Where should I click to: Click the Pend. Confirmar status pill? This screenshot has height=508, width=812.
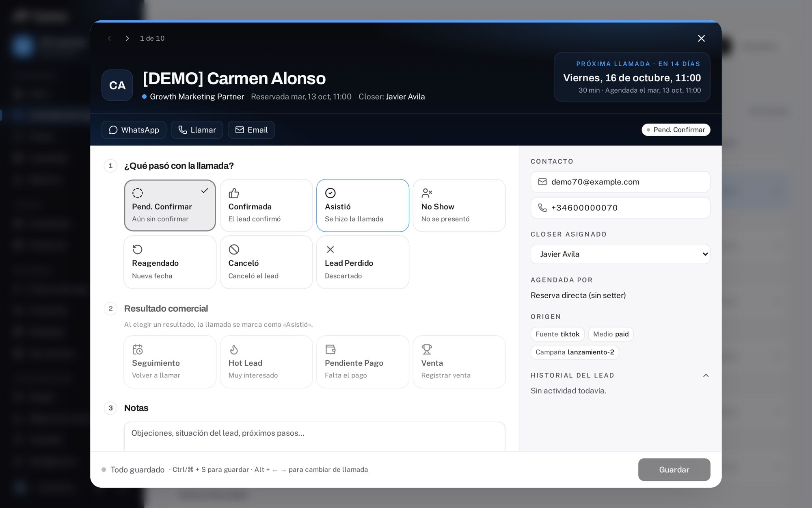(676, 130)
